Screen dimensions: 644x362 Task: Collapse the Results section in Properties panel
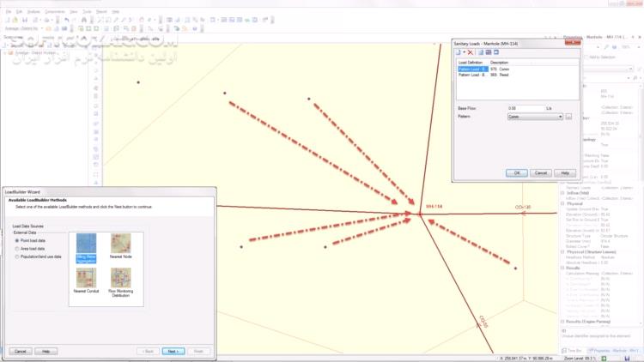click(562, 268)
